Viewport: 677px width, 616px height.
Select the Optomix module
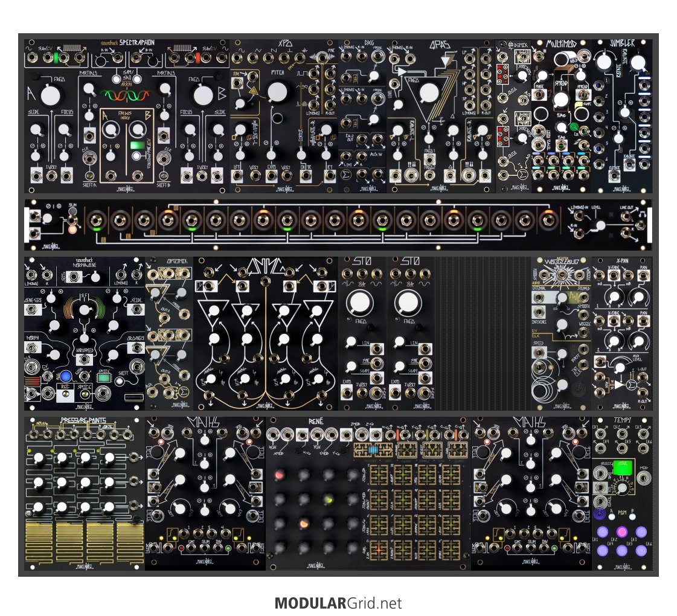(169, 333)
